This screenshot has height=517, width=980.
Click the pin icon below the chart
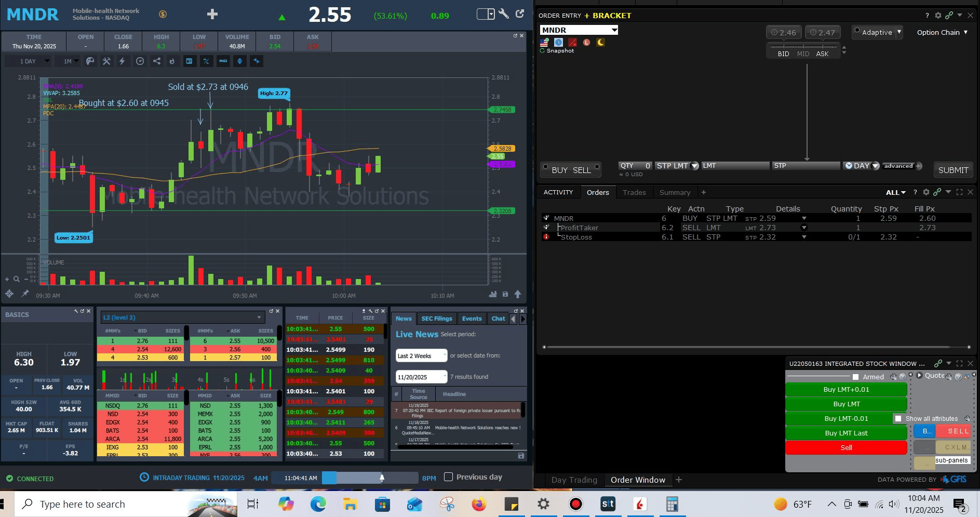point(25,294)
